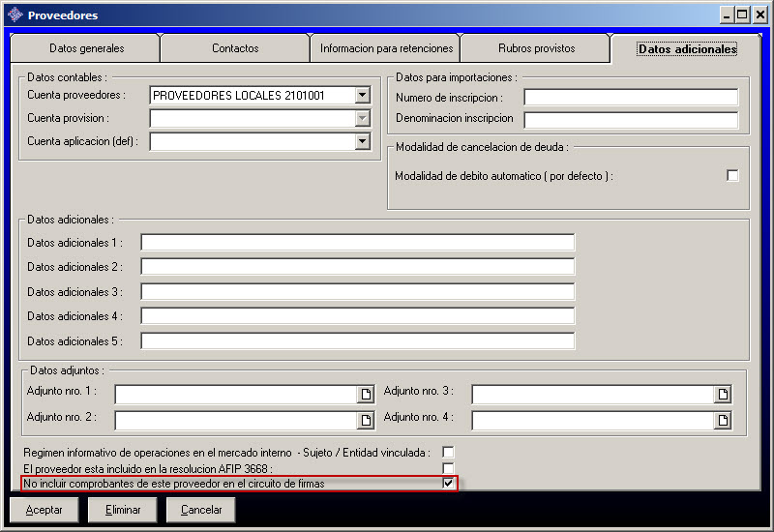The width and height of the screenshot is (774, 532).
Task: Focus the Numero de inscripcion input field
Action: click(x=631, y=97)
